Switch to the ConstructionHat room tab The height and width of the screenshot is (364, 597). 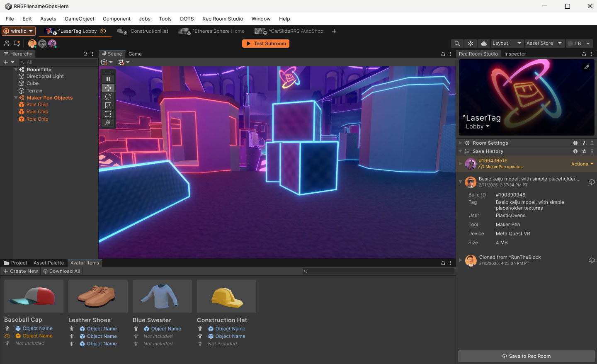[143, 31]
